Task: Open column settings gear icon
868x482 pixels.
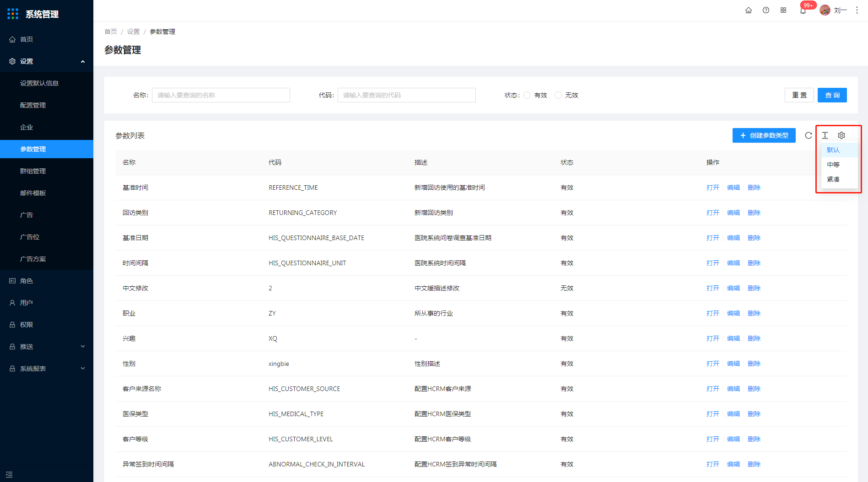Action: click(x=841, y=135)
